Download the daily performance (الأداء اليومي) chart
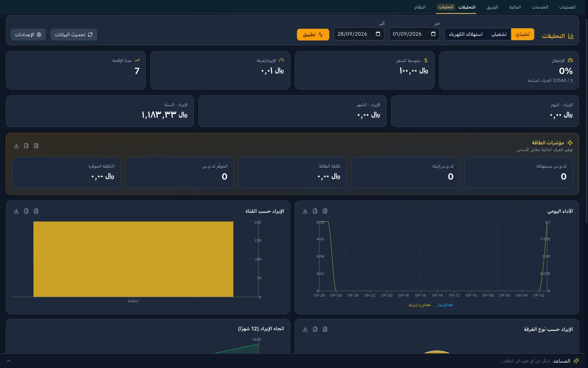The width and height of the screenshot is (588, 368). [305, 211]
